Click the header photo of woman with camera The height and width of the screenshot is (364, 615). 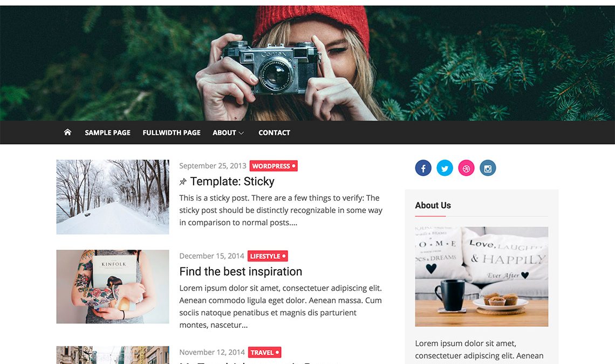point(307,63)
